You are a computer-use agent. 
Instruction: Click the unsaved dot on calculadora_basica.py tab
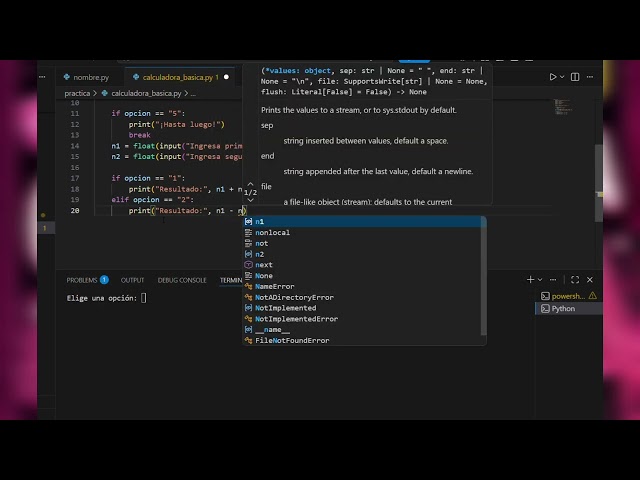[x=226, y=77]
